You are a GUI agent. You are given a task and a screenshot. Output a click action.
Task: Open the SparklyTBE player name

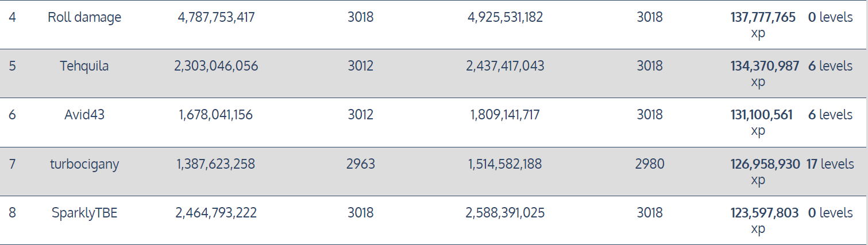pos(84,213)
